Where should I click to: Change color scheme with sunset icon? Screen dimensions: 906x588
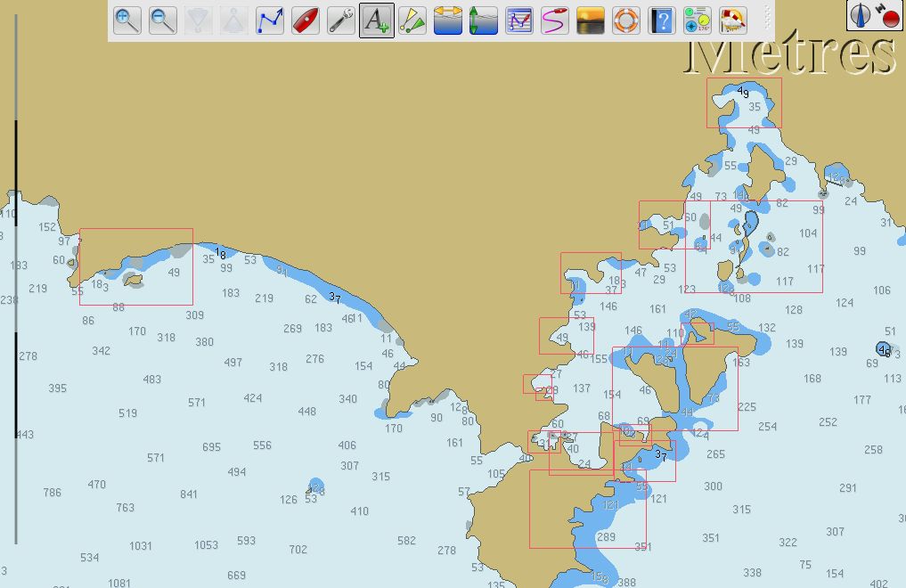pyautogui.click(x=591, y=20)
